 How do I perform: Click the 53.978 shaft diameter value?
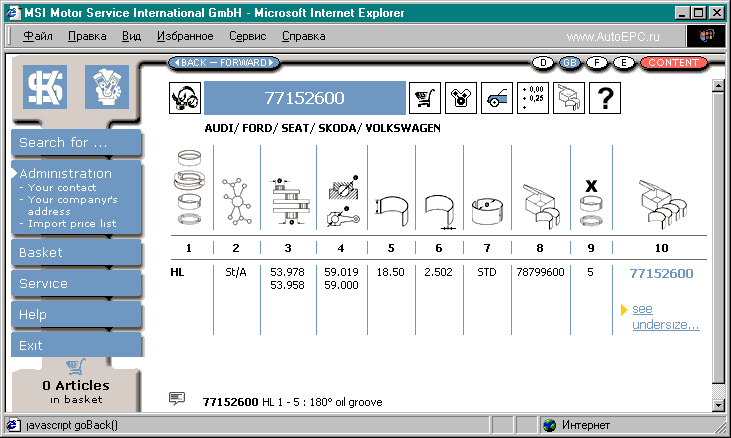click(287, 272)
